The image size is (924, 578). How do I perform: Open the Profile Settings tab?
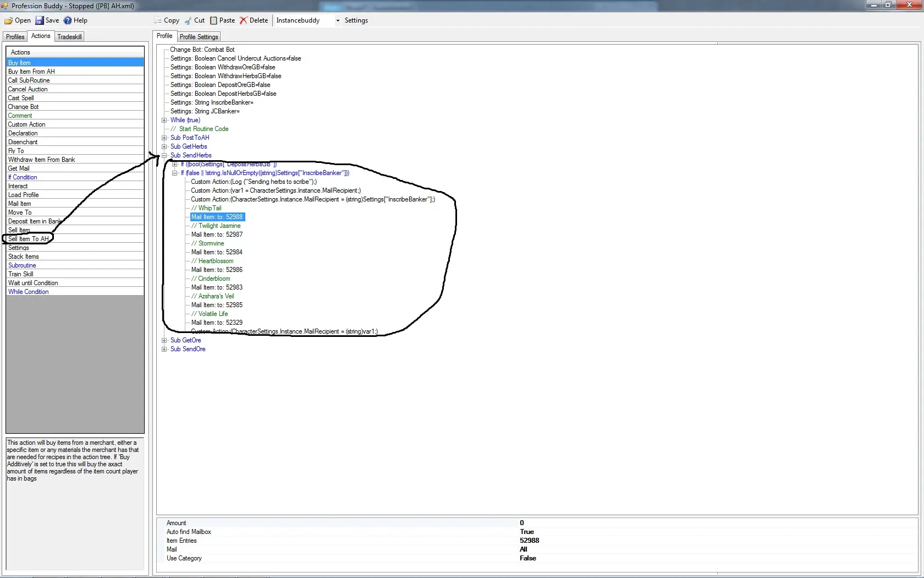pyautogui.click(x=199, y=37)
